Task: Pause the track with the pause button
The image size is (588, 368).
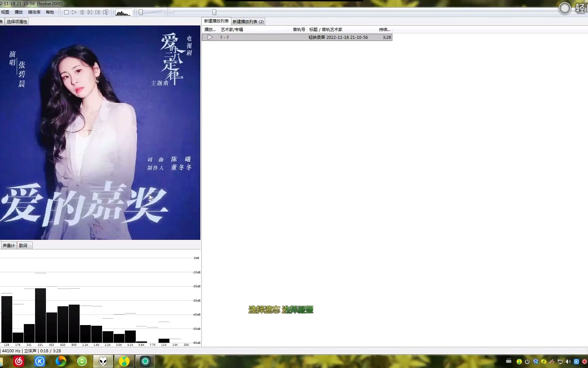Action: (x=82, y=12)
